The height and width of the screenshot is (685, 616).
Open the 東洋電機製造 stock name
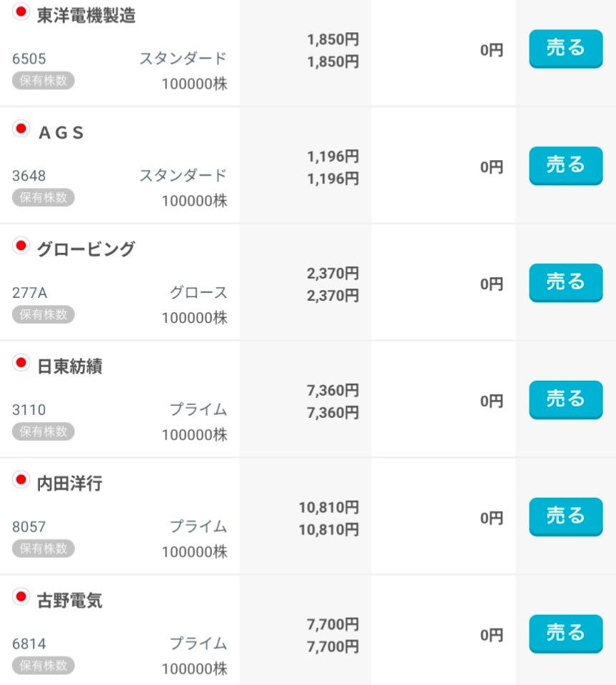coord(86,16)
